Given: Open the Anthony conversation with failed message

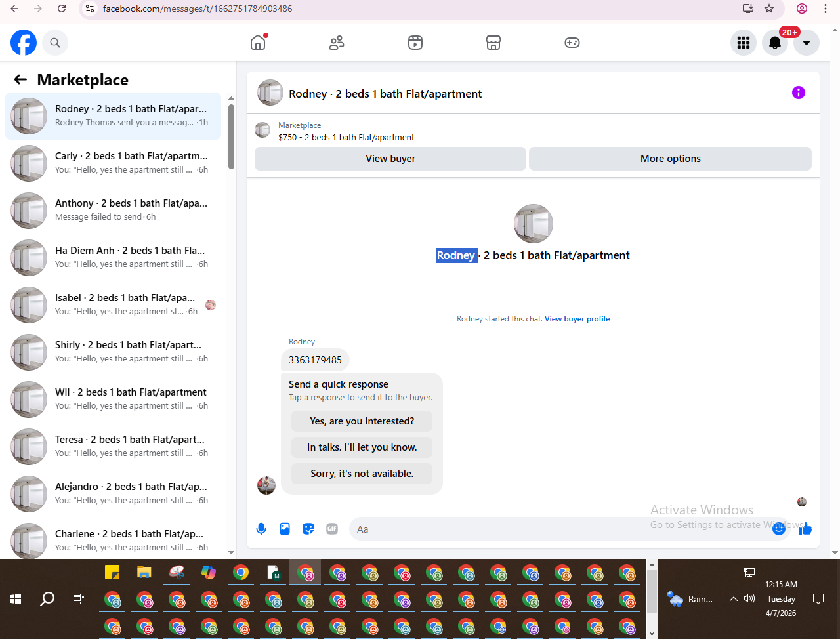Looking at the screenshot, I should coord(113,211).
